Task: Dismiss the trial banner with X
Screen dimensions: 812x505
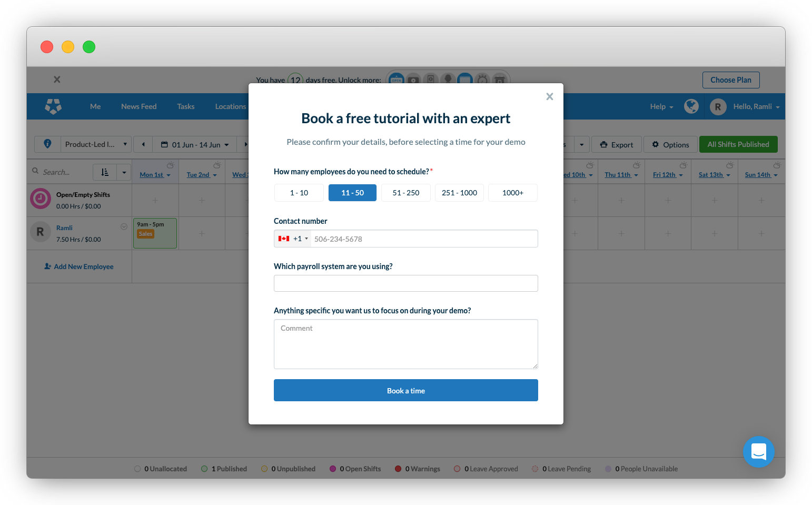Action: point(57,80)
